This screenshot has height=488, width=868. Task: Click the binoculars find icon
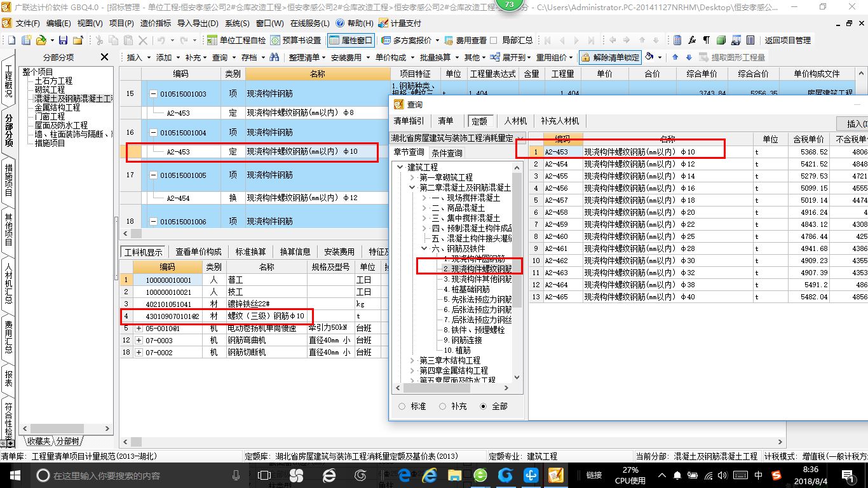pyautogui.click(x=275, y=57)
